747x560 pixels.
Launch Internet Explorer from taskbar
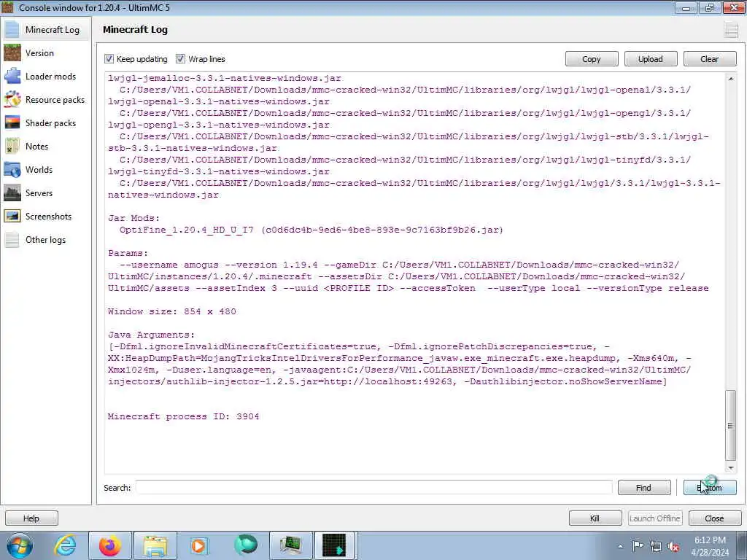pos(65,545)
